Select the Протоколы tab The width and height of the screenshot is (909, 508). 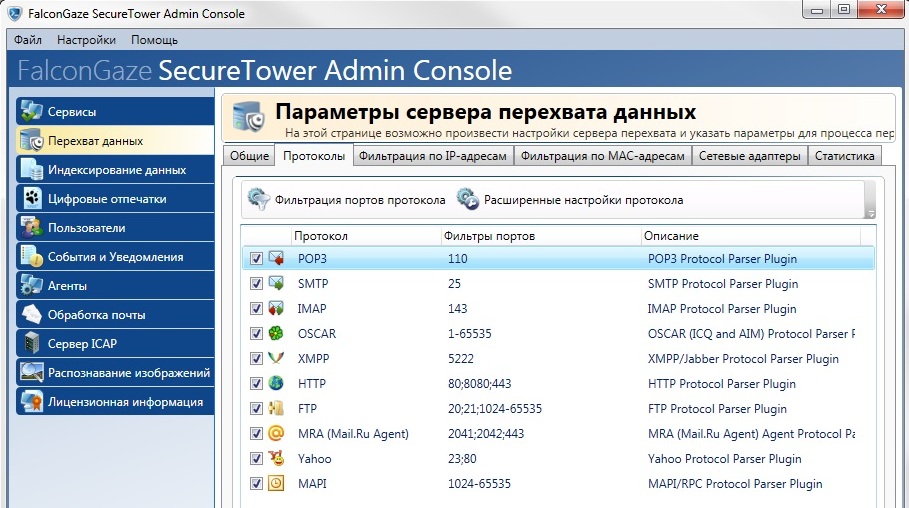[314, 156]
